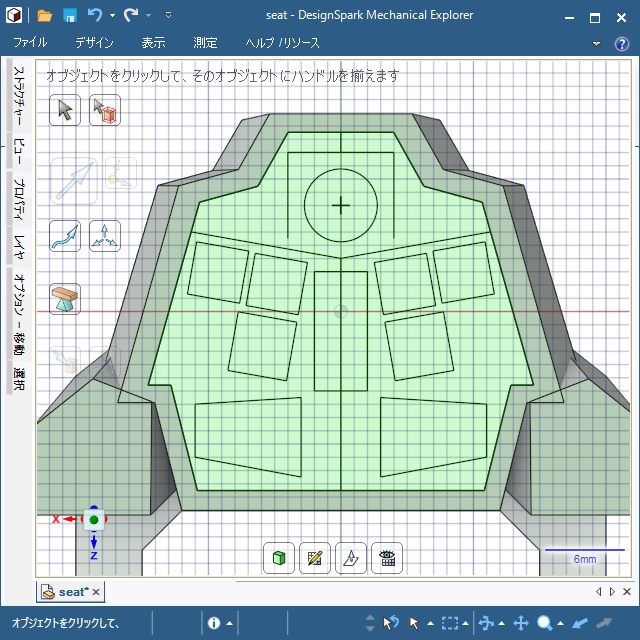The image size is (640, 640).
Task: Click the sketch mode pencil grid icon
Action: [x=315, y=558]
